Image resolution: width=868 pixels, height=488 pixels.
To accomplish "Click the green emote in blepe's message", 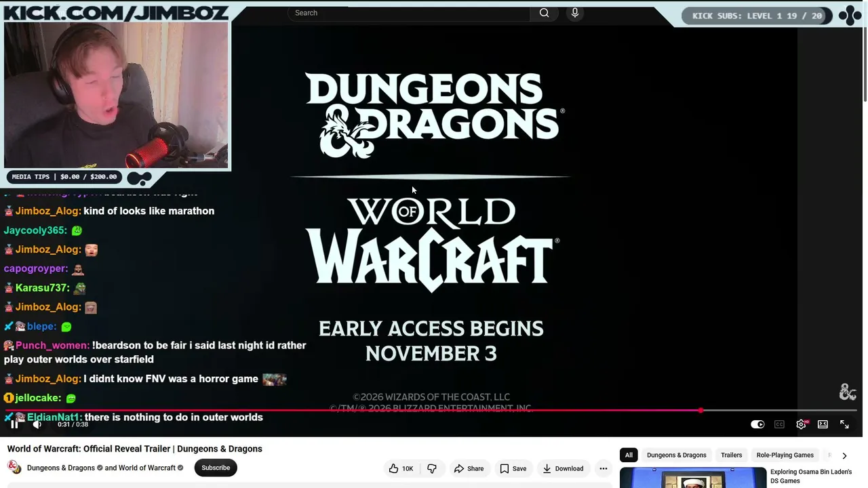I will click(66, 327).
